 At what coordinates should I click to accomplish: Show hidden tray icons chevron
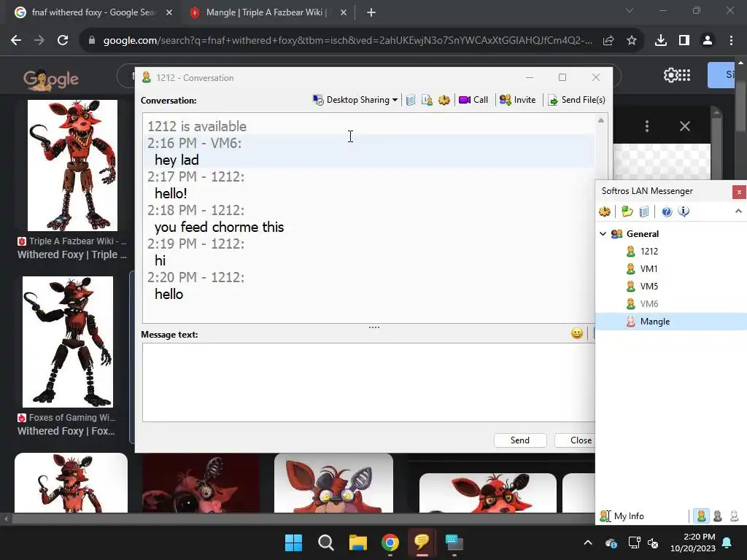(x=588, y=542)
